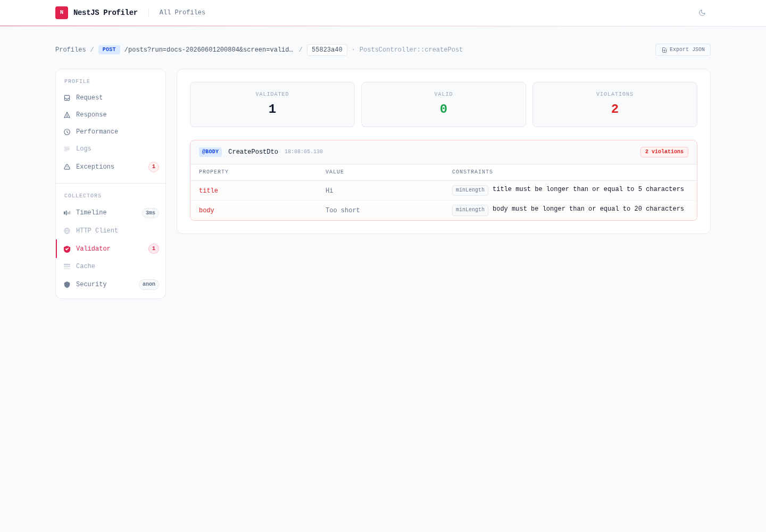Open the Response panel
The height and width of the screenshot is (532, 766).
(x=111, y=115)
